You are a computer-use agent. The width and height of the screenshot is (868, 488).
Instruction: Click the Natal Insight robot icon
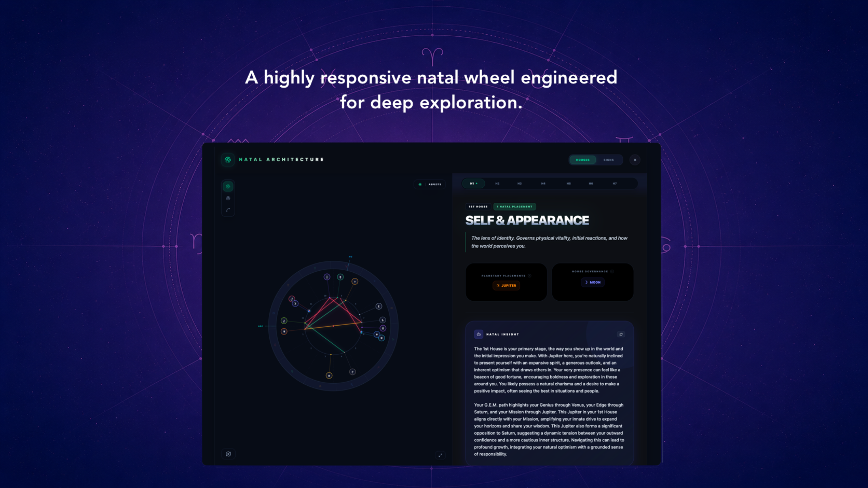coord(479,334)
